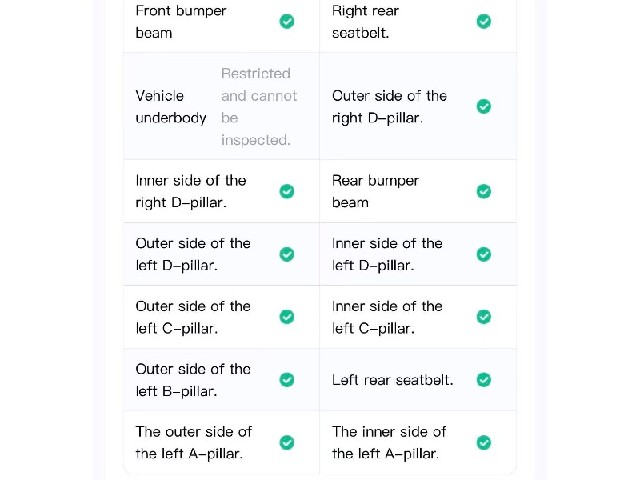The height and width of the screenshot is (480, 640).
Task: Click the check for inner side of left A-pillar
Action: pyautogui.click(x=484, y=442)
